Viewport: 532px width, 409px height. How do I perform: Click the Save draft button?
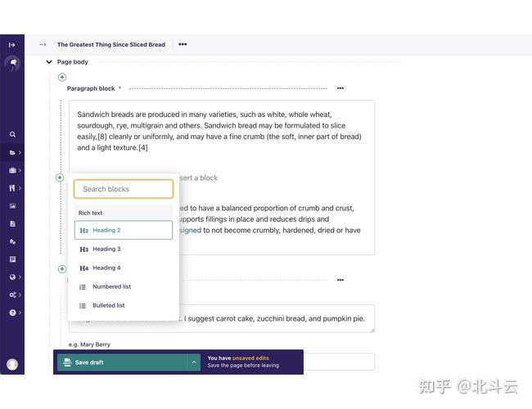122,362
